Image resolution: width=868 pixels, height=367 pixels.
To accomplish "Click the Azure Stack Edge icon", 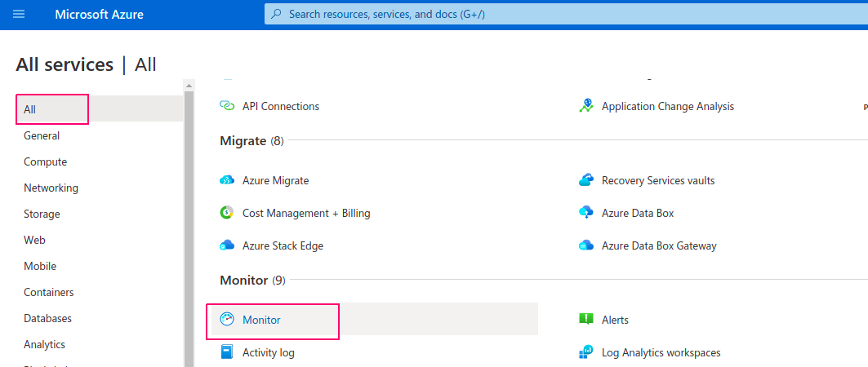I will pos(227,245).
